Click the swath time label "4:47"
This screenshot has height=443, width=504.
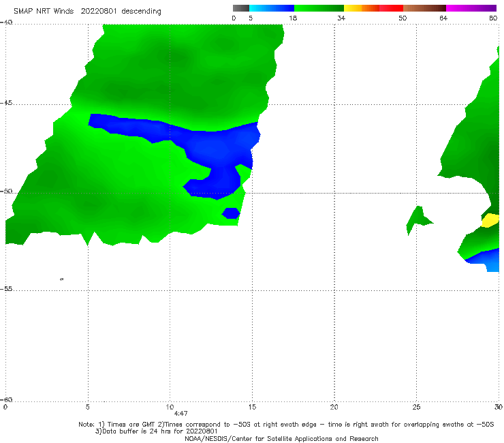point(180,414)
